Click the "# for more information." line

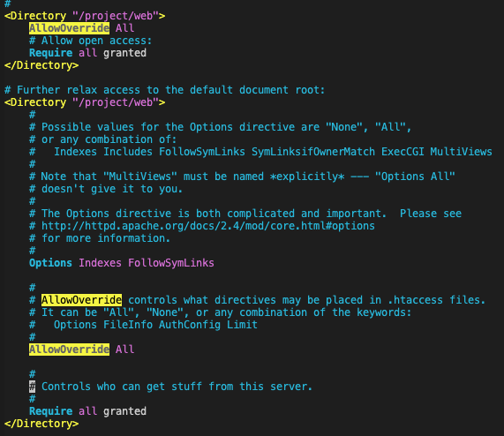coord(100,238)
